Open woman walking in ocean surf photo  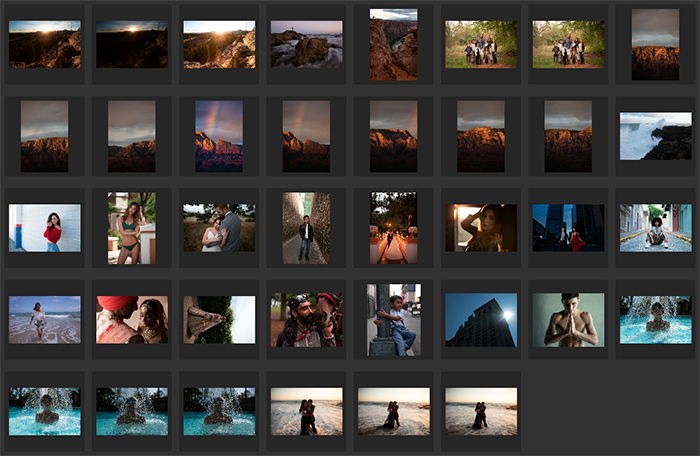45,320
